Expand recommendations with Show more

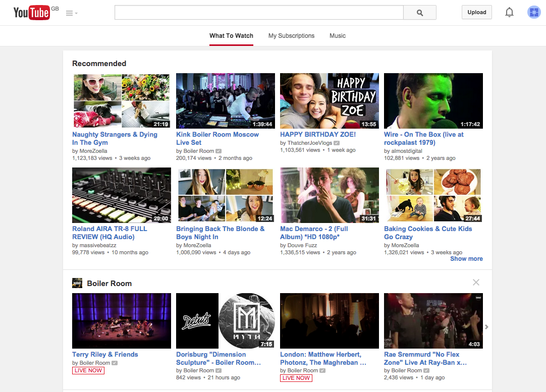click(x=466, y=259)
